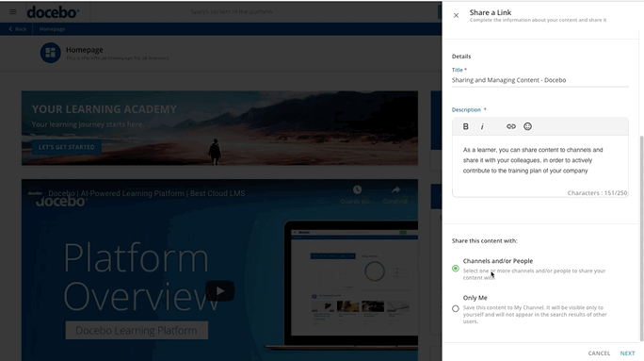Cancel sharing the link
Viewport: 644px width, 361px height.
tap(599, 353)
